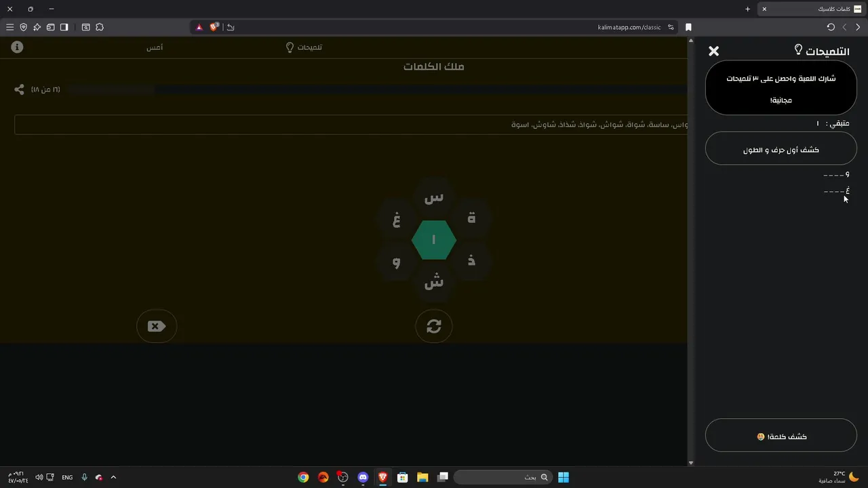The height and width of the screenshot is (488, 868).
Task: Open the game info icon
Action: click(18, 47)
